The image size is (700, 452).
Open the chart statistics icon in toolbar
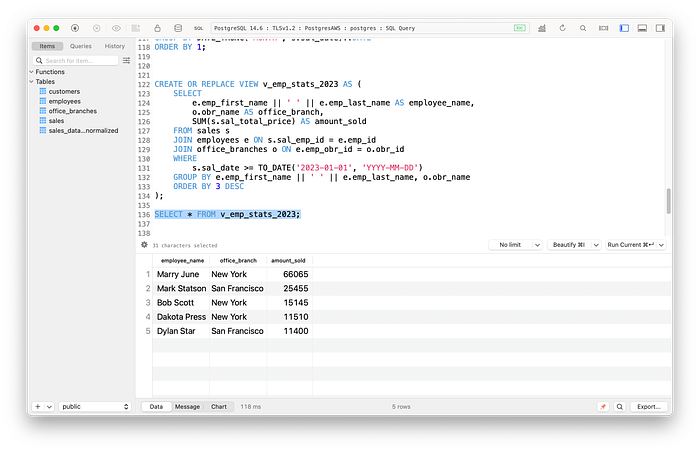click(x=542, y=28)
